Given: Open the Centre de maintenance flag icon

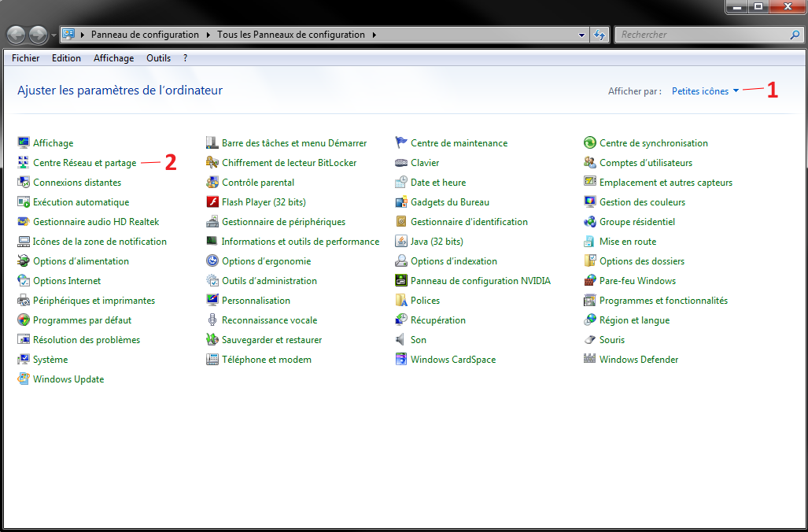Looking at the screenshot, I should point(401,142).
